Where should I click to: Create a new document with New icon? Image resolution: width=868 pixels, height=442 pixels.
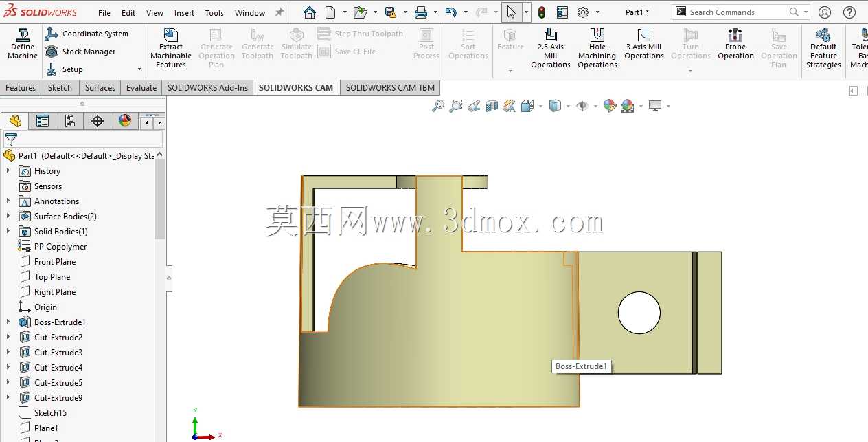pos(331,12)
